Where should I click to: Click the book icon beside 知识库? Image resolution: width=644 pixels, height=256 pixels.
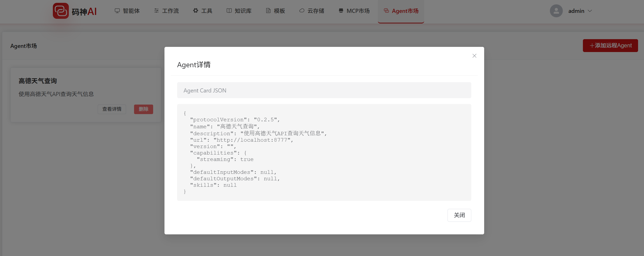coord(229,11)
